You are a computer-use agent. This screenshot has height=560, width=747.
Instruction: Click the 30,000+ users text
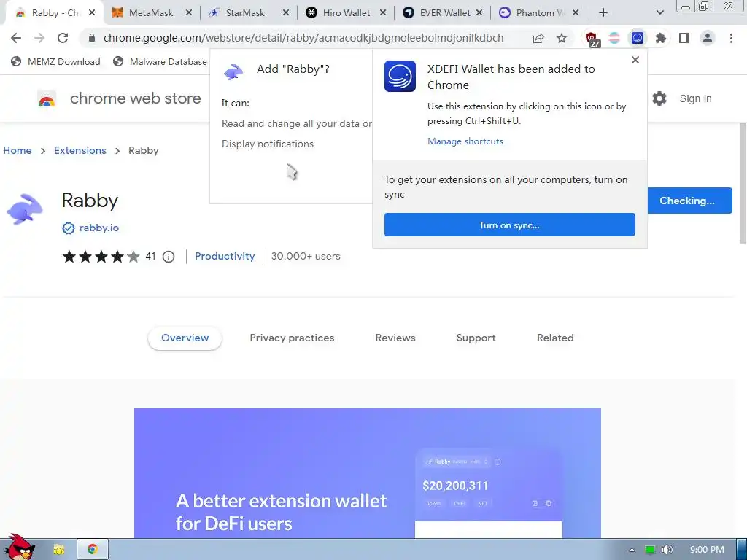click(306, 256)
